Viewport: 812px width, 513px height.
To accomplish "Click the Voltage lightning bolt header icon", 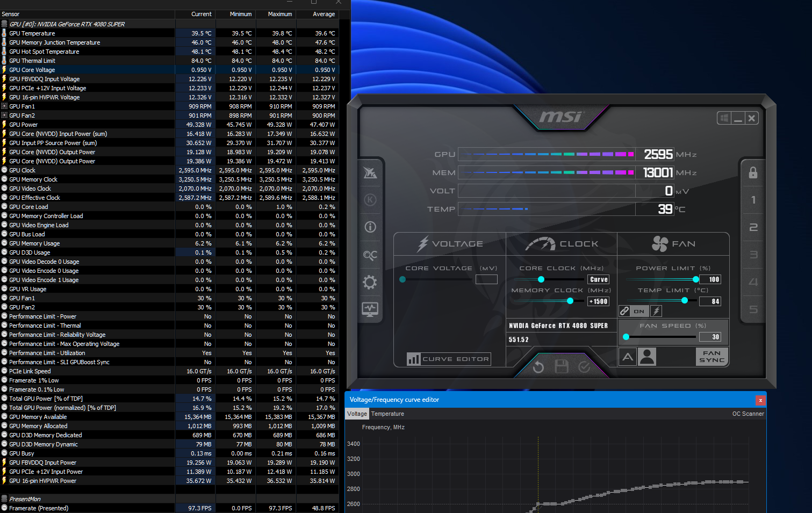I will [423, 244].
